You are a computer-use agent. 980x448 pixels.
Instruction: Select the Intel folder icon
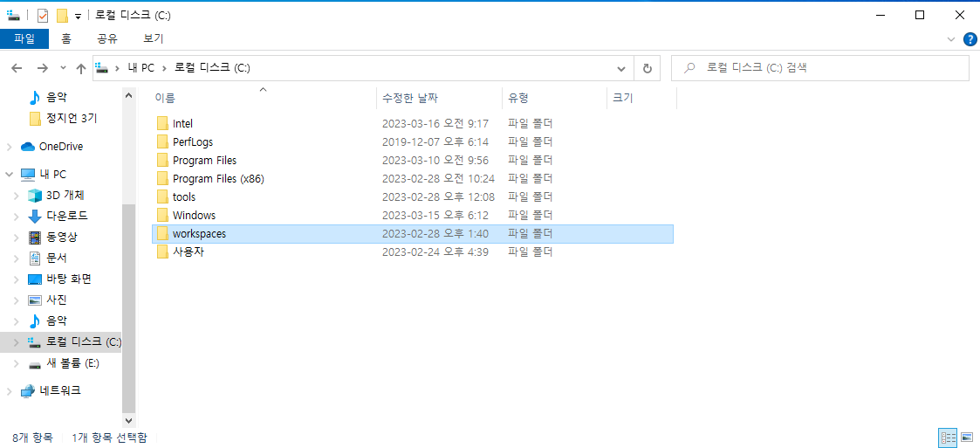(162, 123)
